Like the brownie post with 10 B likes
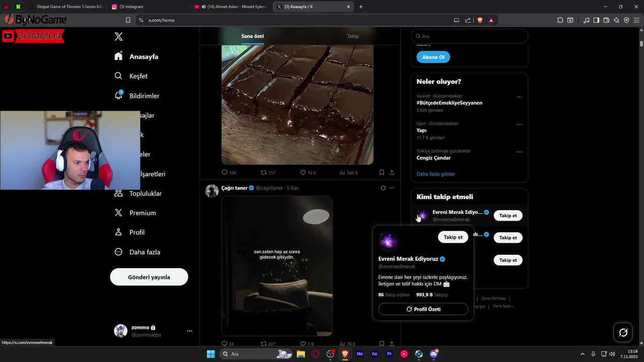Screen dimensions: 644x362 (308, 172)
